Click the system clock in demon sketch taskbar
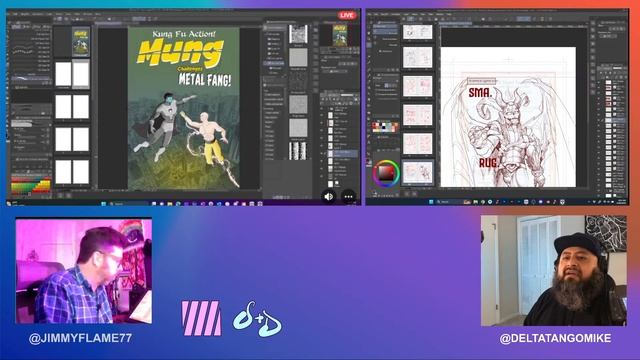This screenshot has height=360, width=640. point(622,202)
